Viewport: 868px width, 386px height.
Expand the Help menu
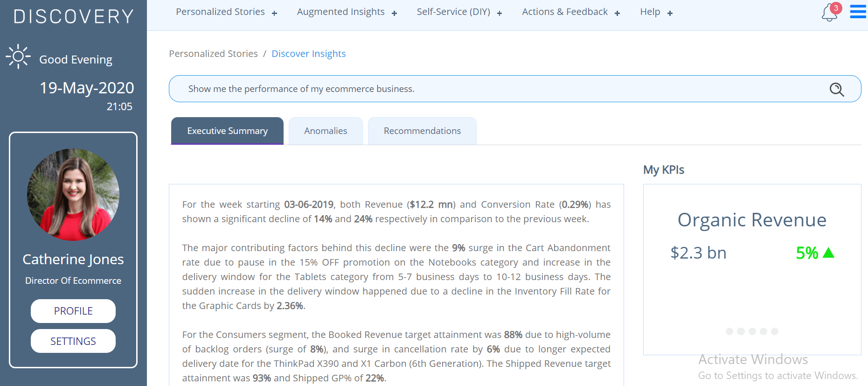656,12
